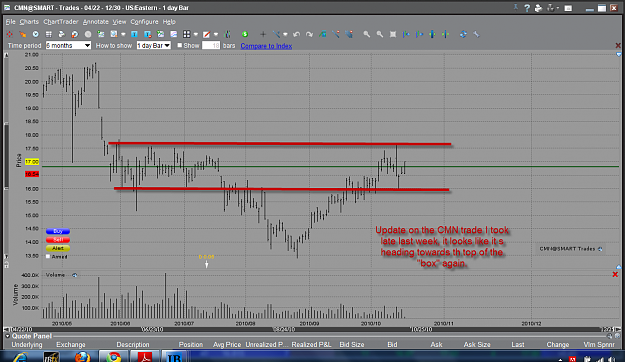
Task: Click the Change column header
Action: click(558, 344)
